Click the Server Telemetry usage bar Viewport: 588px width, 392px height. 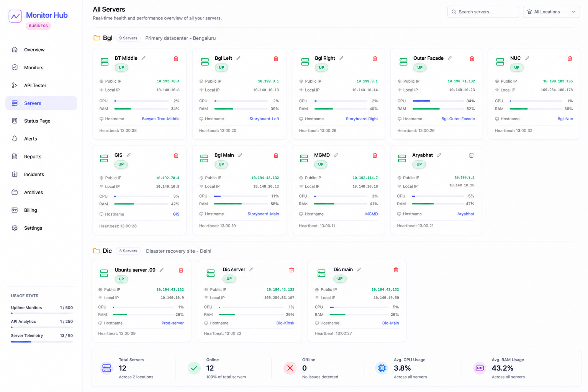coord(42,341)
